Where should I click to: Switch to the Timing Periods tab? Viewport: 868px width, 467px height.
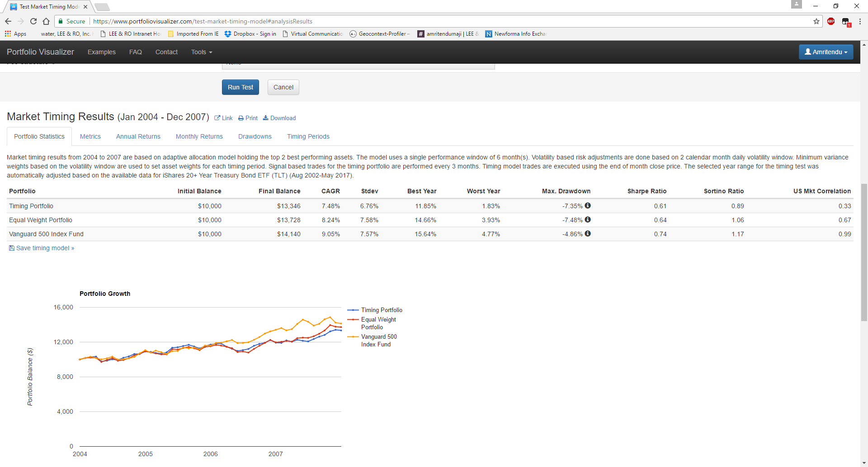click(x=308, y=136)
